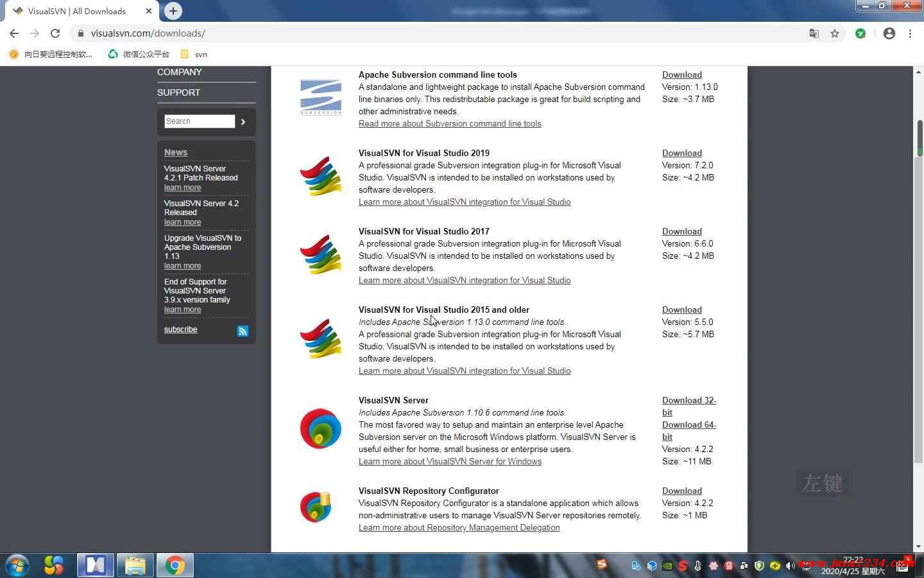Screen dimensions: 924x578
Task: Click the 'Version: 7.2.0' text
Action: click(x=687, y=165)
